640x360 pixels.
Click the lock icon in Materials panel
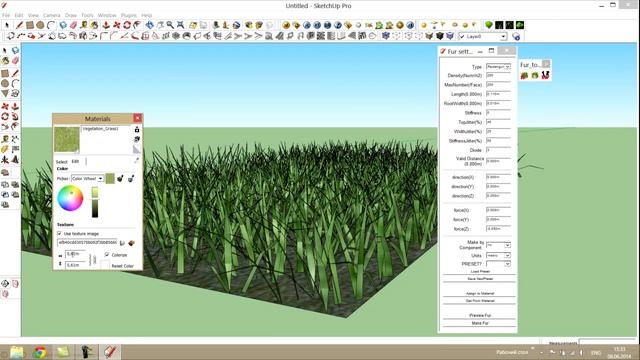[x=137, y=129]
